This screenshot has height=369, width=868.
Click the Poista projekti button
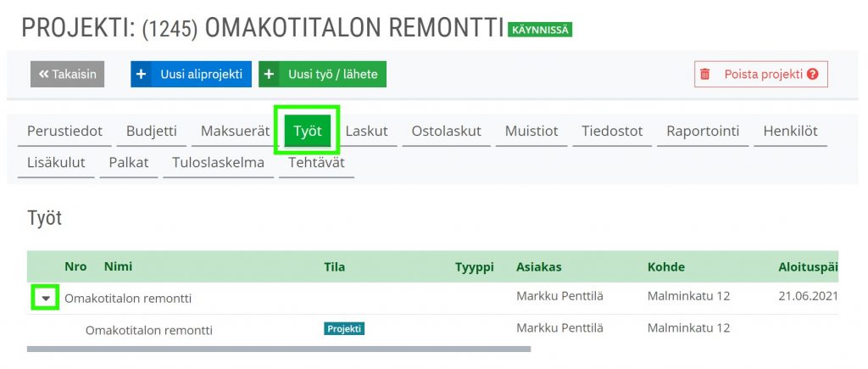(x=762, y=75)
